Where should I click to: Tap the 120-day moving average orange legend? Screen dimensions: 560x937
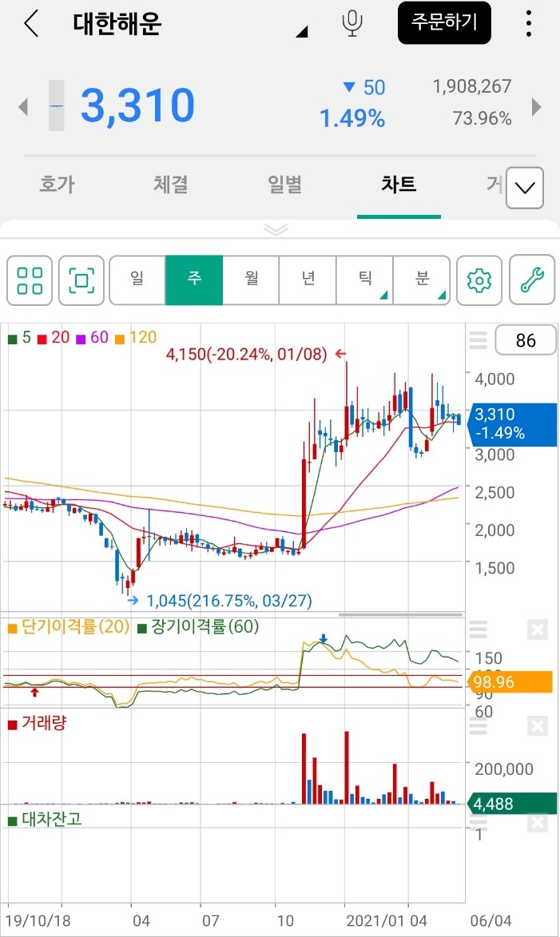(x=136, y=338)
